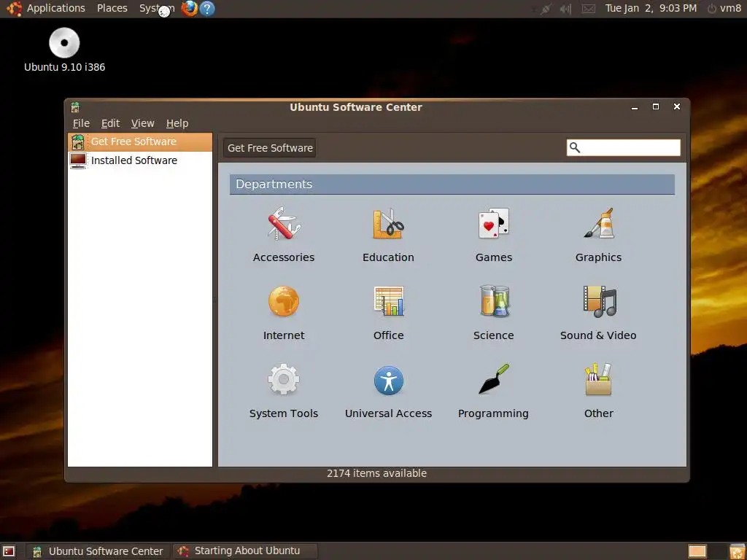Screen dimensions: 747x560
Task: Maximize the Ubuntu Software Center window
Action: click(656, 106)
